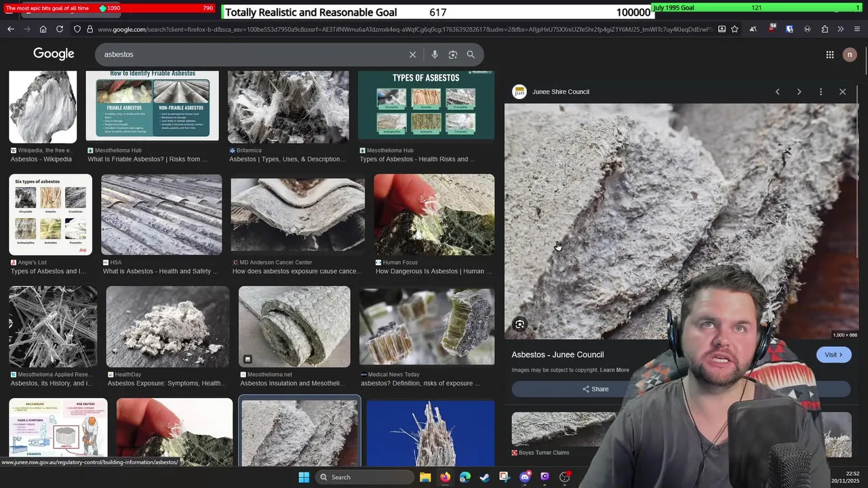
Task: Open the Google account avatar
Action: 850,55
